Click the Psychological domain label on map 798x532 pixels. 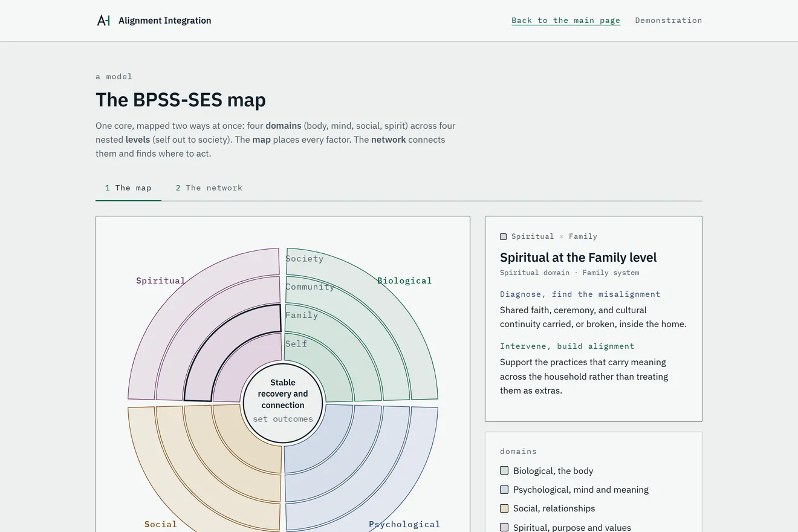(x=404, y=524)
